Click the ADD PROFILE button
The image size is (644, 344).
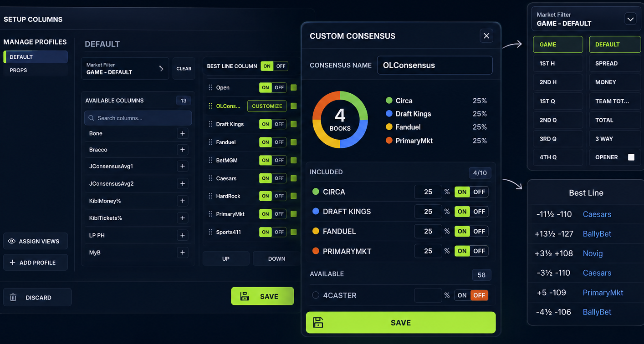tap(36, 263)
